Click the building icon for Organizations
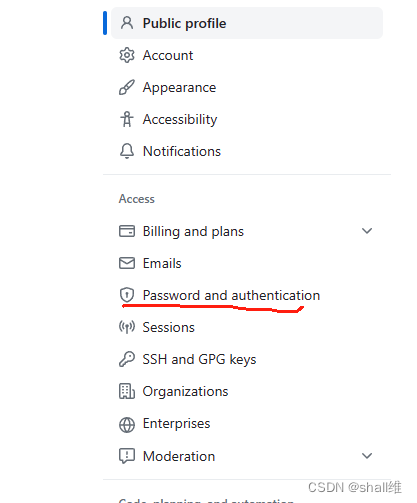 click(x=127, y=391)
